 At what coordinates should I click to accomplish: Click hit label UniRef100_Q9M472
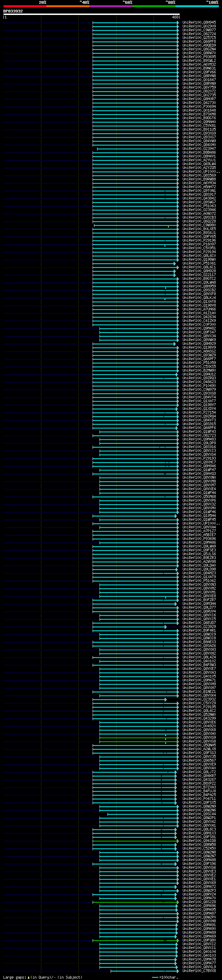pos(199,886)
